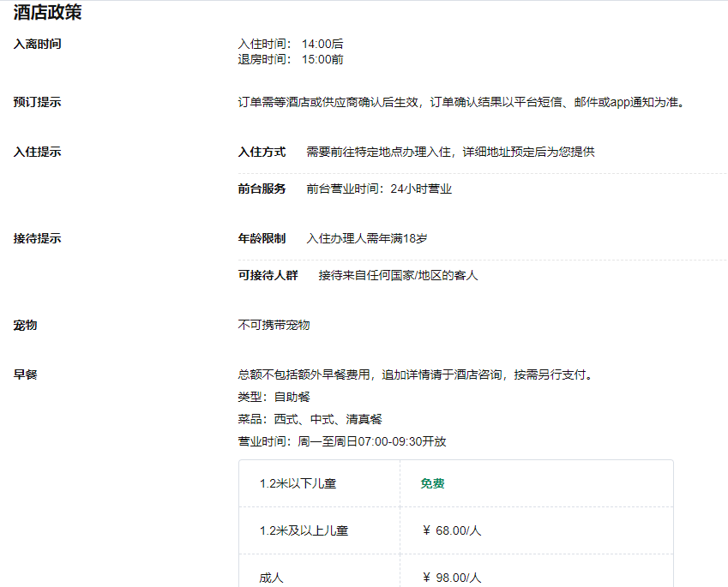Click the breakfast 营业时间 07:00-09:30 line
728x587 pixels.
pyautogui.click(x=341, y=441)
